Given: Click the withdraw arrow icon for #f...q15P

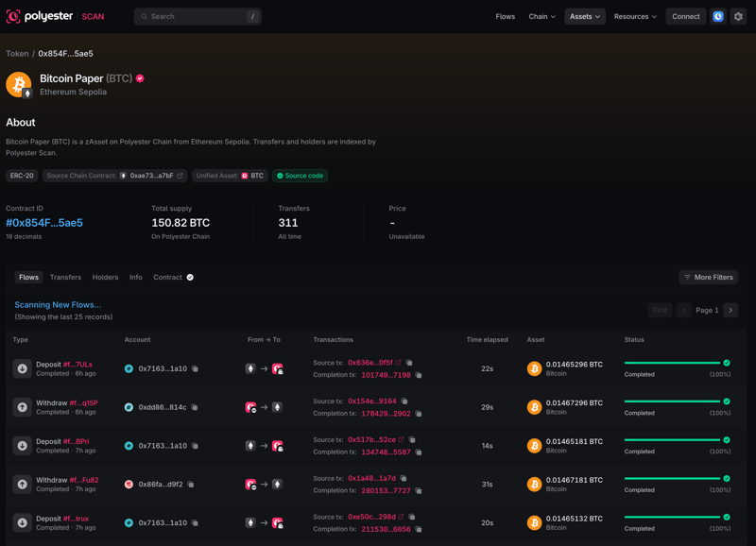Looking at the screenshot, I should tap(22, 407).
